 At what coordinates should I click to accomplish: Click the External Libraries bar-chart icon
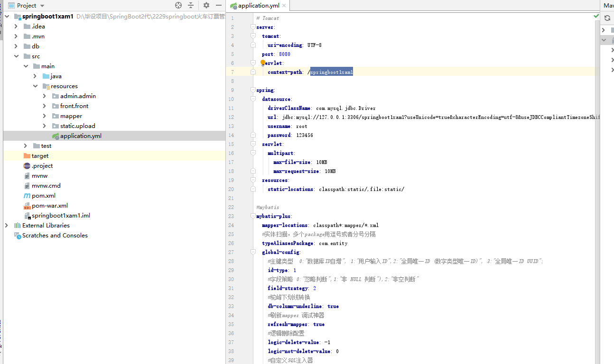(18, 226)
